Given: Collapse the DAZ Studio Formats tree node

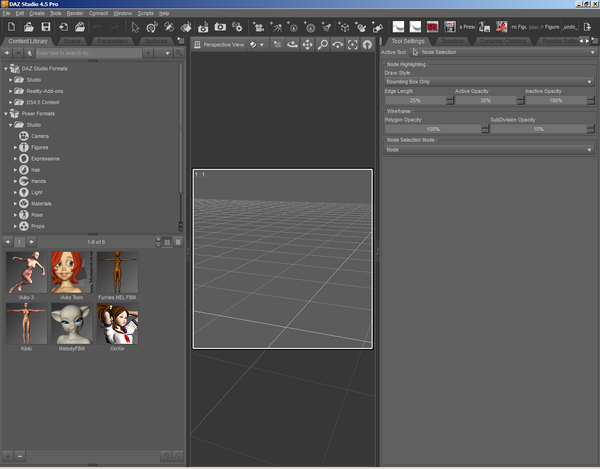Looking at the screenshot, I should [x=6, y=68].
